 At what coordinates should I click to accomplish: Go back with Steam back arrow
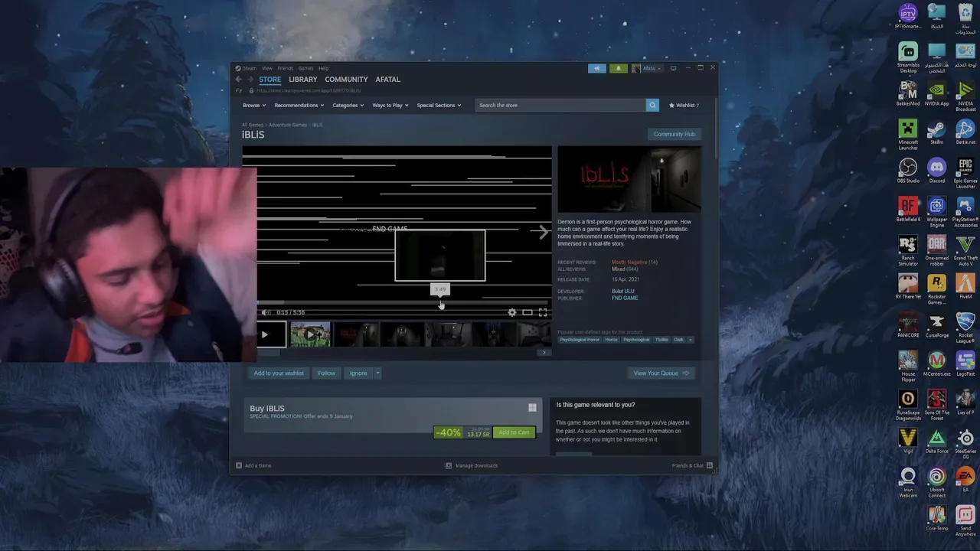238,80
